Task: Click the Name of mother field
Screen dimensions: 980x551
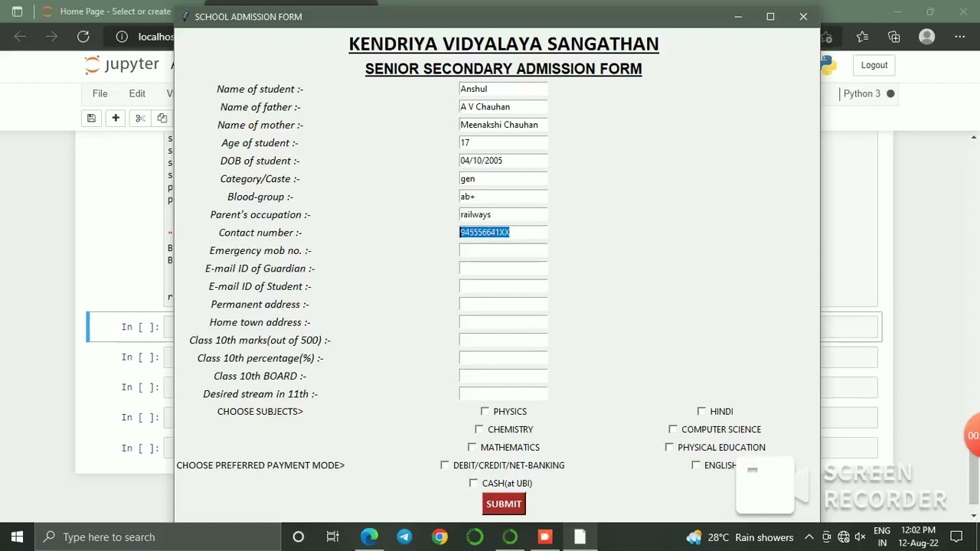Action: 503,125
